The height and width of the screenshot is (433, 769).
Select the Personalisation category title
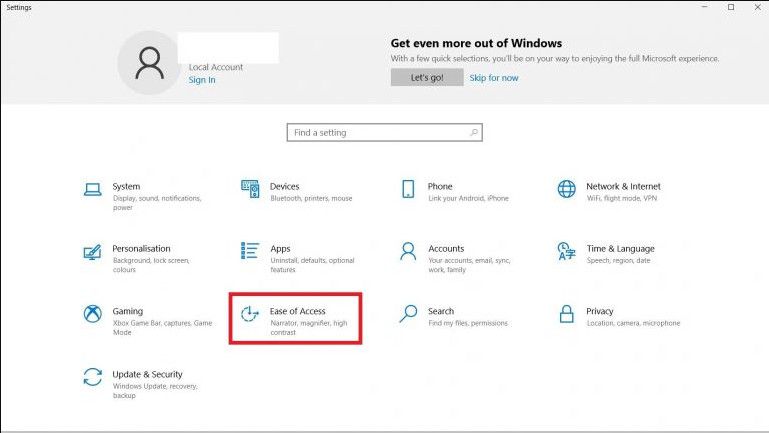point(141,249)
